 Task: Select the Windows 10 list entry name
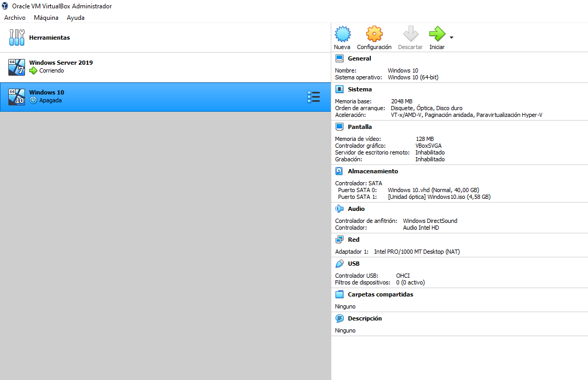(46, 92)
